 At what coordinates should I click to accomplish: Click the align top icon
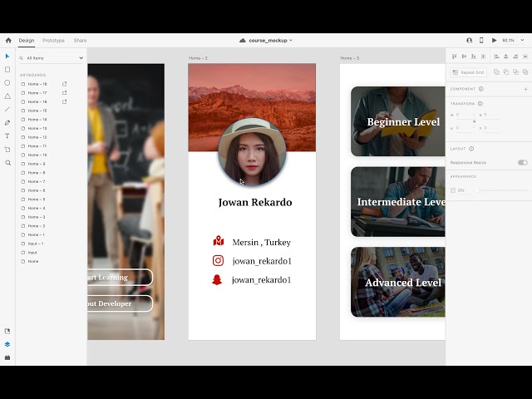[455, 57]
